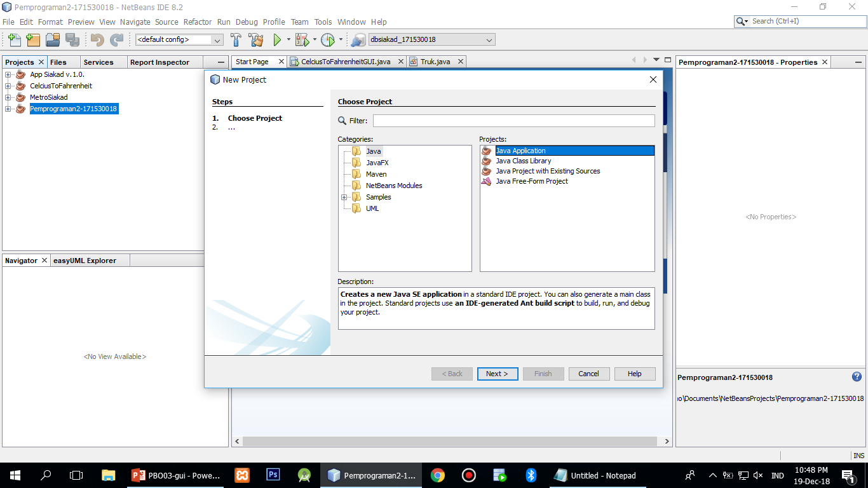The image size is (868, 488).
Task: Select the Maven category
Action: click(x=376, y=174)
